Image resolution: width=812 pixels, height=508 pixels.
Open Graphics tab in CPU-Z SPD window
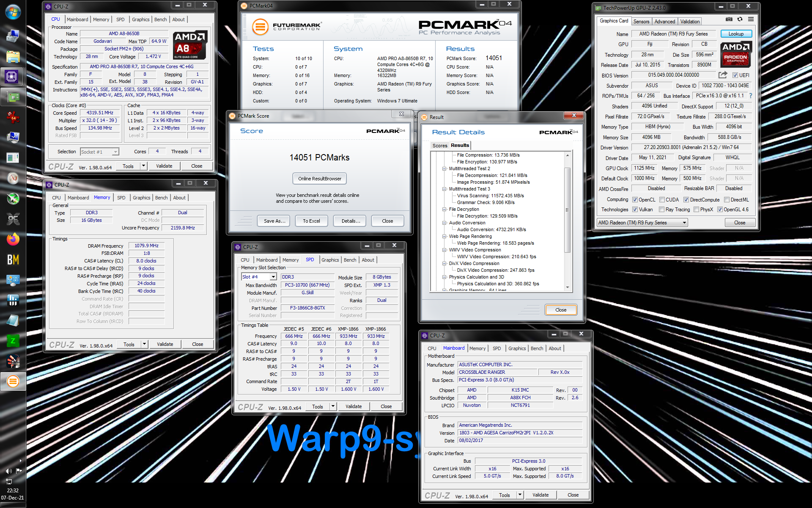coord(330,260)
